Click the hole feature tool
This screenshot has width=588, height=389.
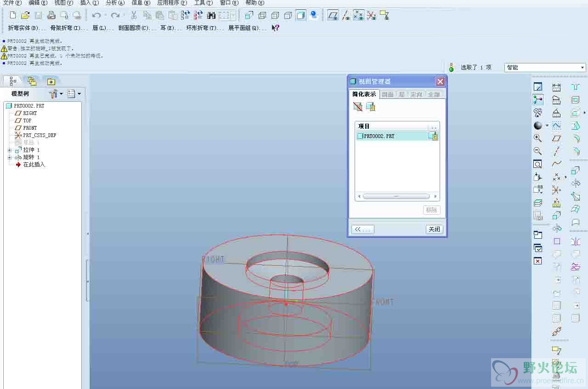(x=576, y=87)
